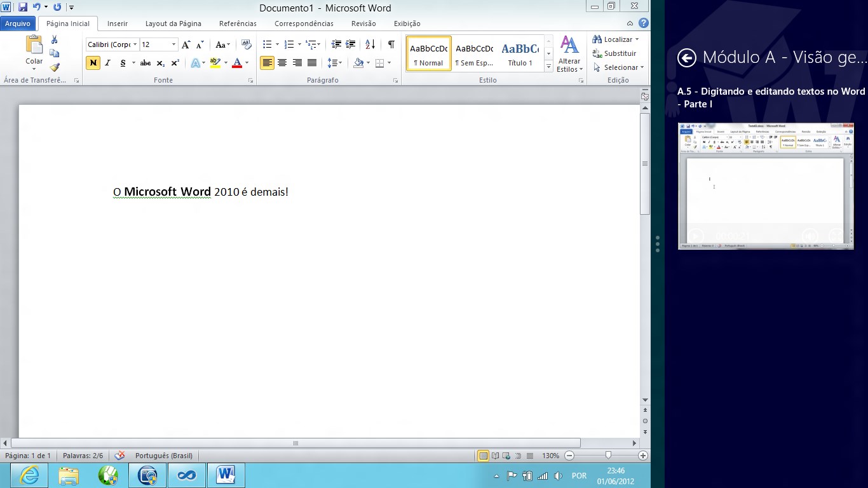Open the Pincel de Formatação painter icon

pyautogui.click(x=55, y=67)
